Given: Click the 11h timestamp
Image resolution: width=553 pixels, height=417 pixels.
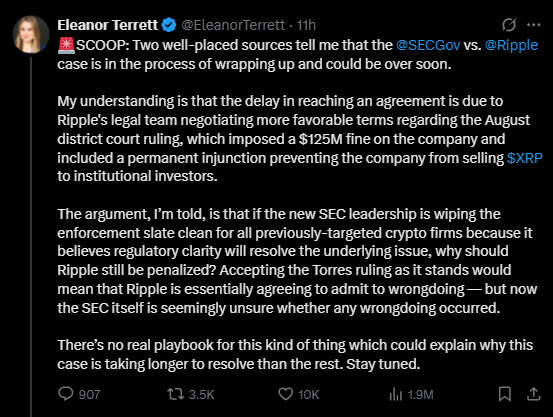Looking at the screenshot, I should point(306,25).
